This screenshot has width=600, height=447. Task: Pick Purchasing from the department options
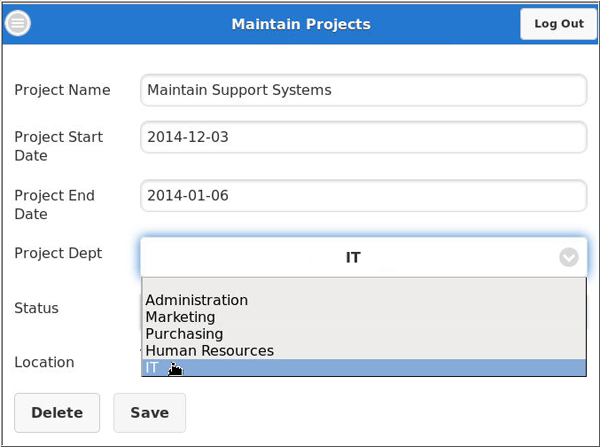point(184,334)
